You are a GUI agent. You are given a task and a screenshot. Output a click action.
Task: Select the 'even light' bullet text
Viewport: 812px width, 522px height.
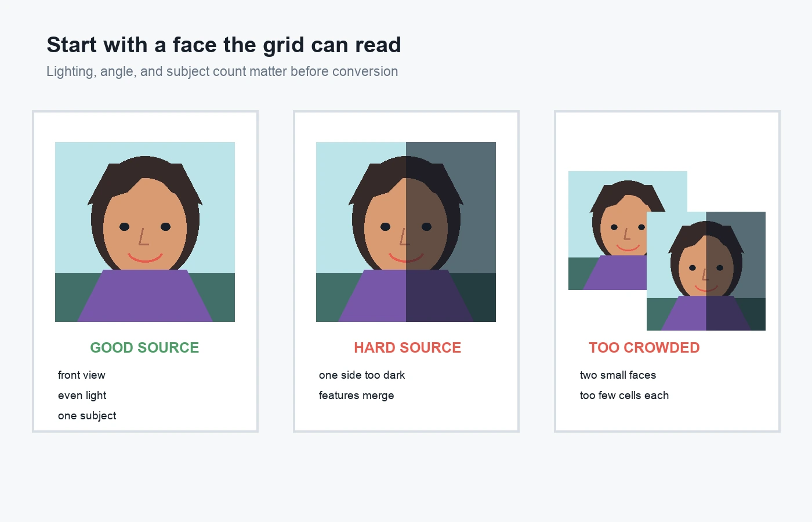click(x=82, y=396)
